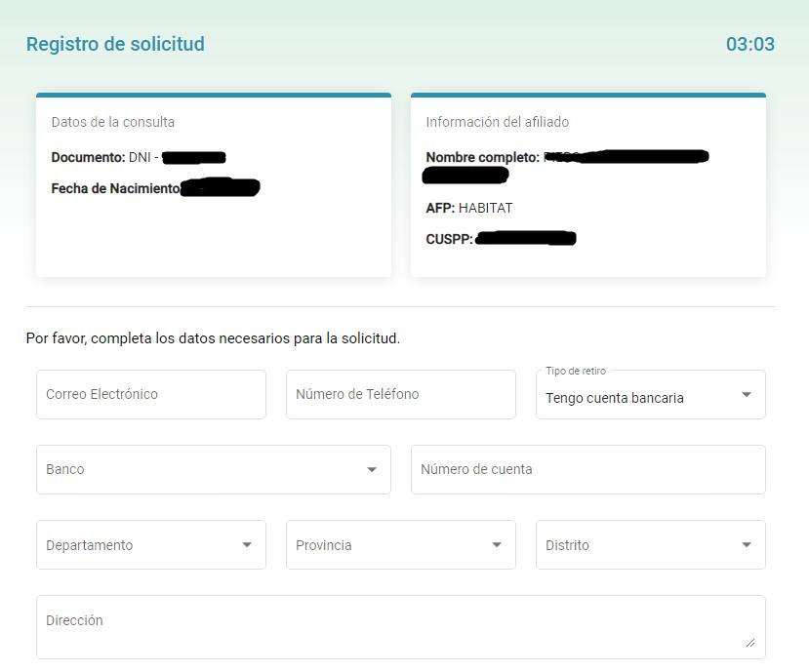Viewport: 809px width, 672px height.
Task: Select the 'Tengo cuenta bancaria' text
Action: [x=615, y=398]
